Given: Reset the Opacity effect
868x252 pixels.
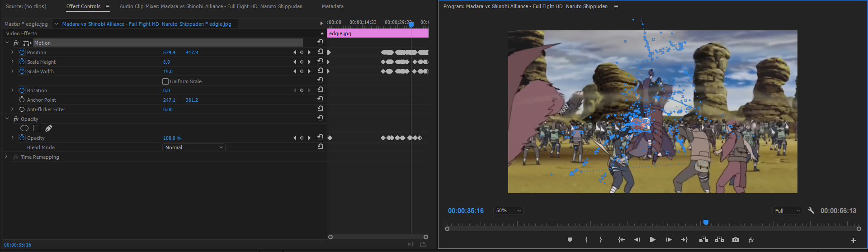Looking at the screenshot, I should click(x=321, y=118).
